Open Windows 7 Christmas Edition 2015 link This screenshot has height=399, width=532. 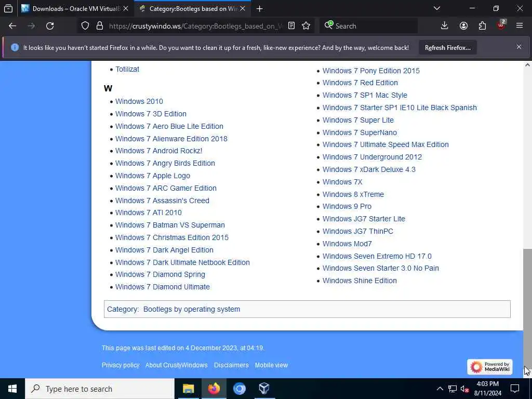point(172,237)
